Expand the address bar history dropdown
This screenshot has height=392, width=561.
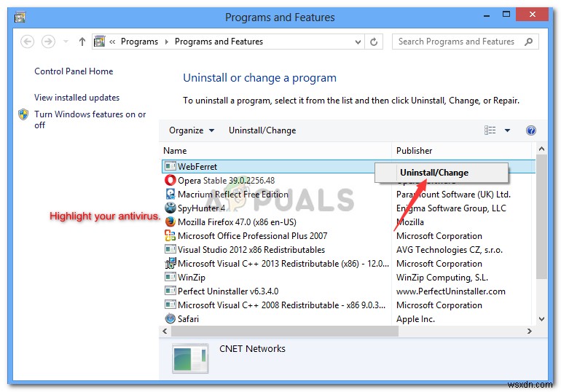tap(358, 42)
